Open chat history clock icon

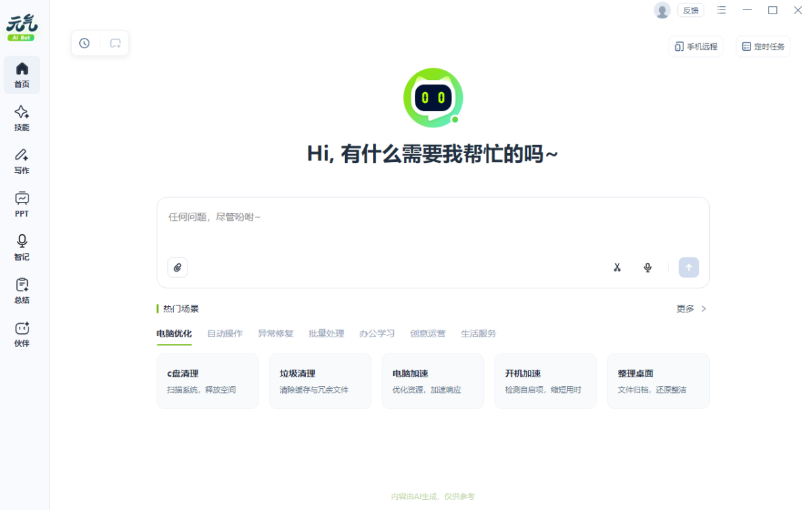pyautogui.click(x=85, y=43)
